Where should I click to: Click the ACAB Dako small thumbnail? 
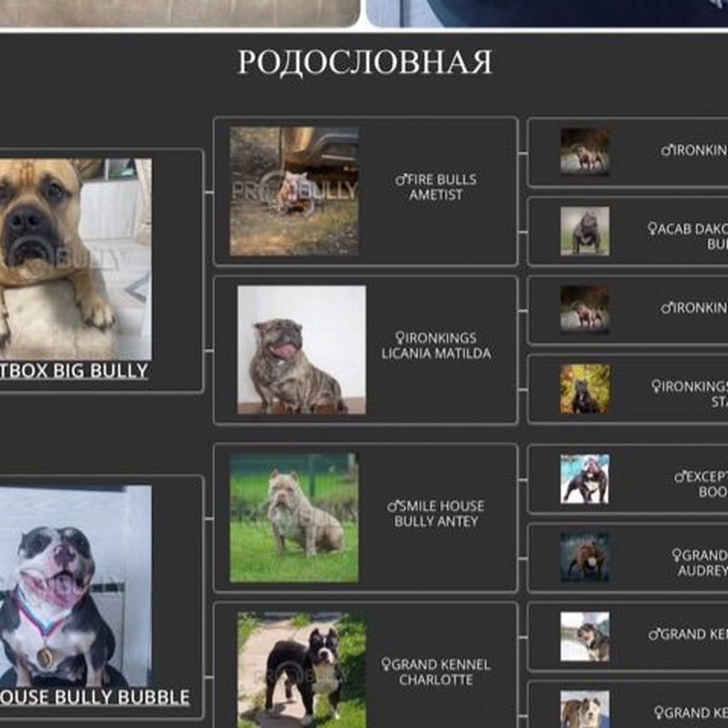[x=585, y=231]
